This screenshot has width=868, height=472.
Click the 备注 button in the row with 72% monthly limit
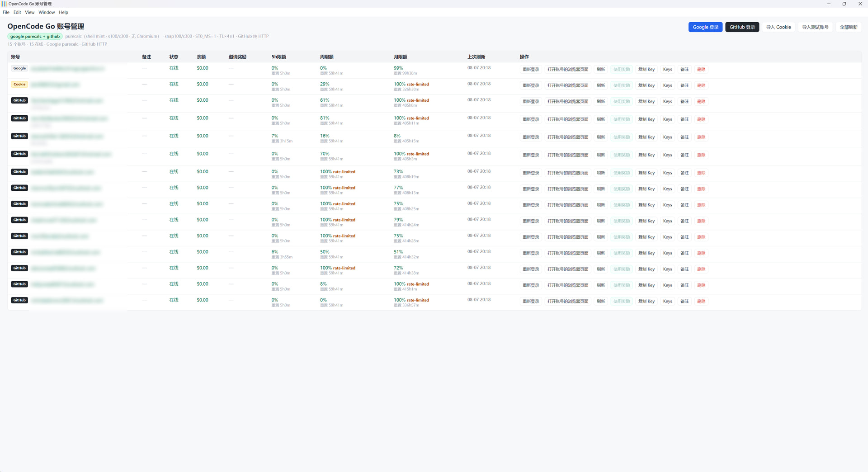click(684, 269)
